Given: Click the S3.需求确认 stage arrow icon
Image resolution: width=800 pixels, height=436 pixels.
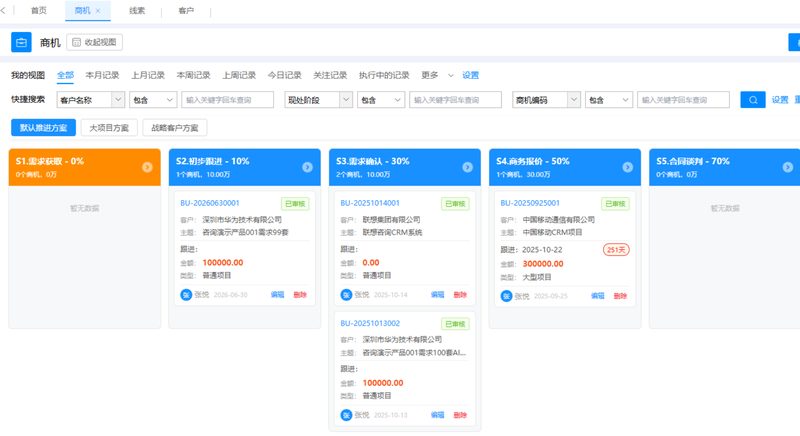Looking at the screenshot, I should coord(467,167).
